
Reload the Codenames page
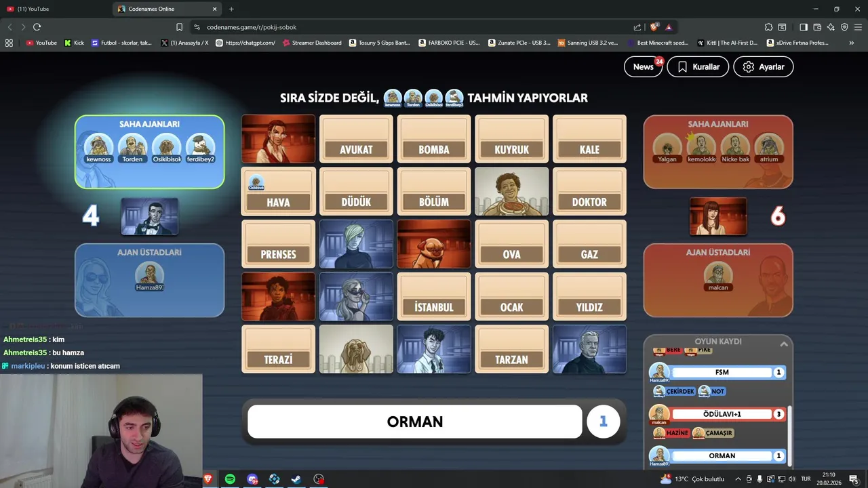pos(37,27)
